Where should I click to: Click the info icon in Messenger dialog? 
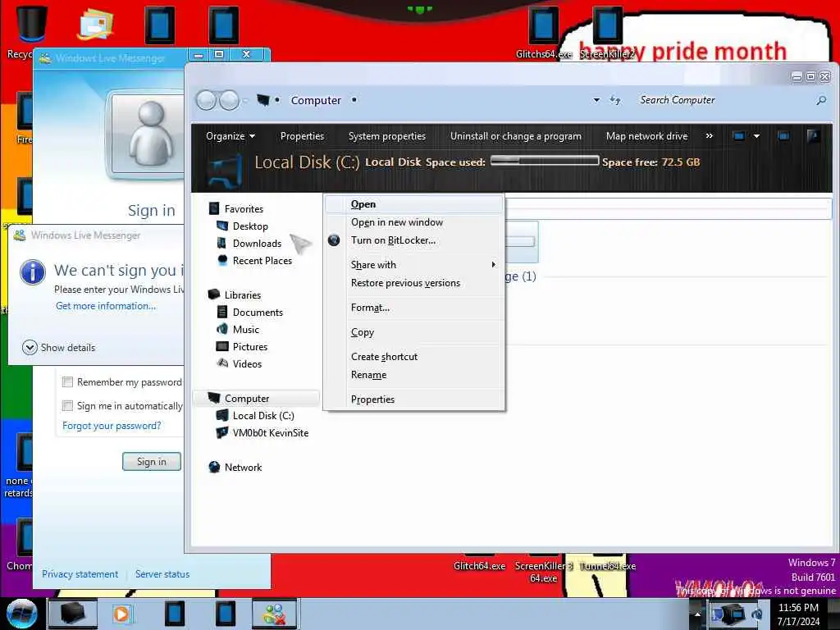click(x=32, y=272)
